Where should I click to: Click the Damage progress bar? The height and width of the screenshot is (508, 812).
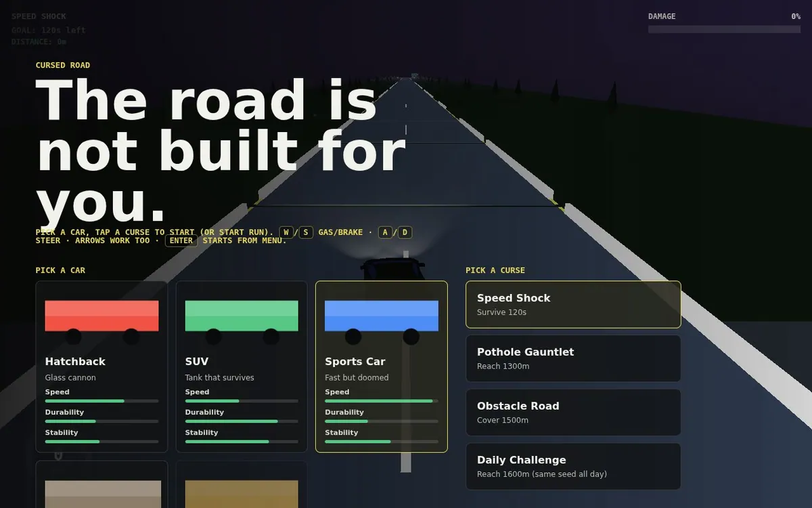point(724,29)
